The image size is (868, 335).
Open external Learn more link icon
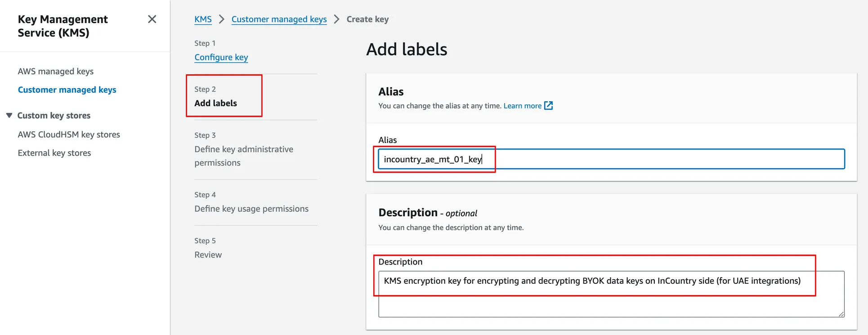tap(548, 106)
